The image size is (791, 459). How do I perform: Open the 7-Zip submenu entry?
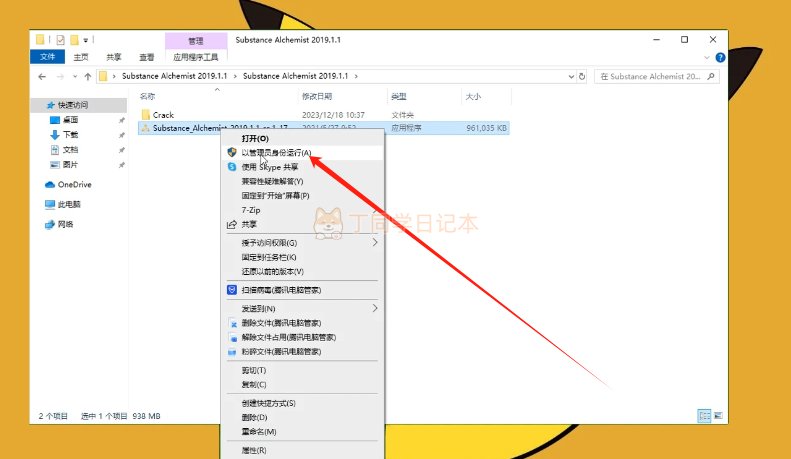point(303,210)
